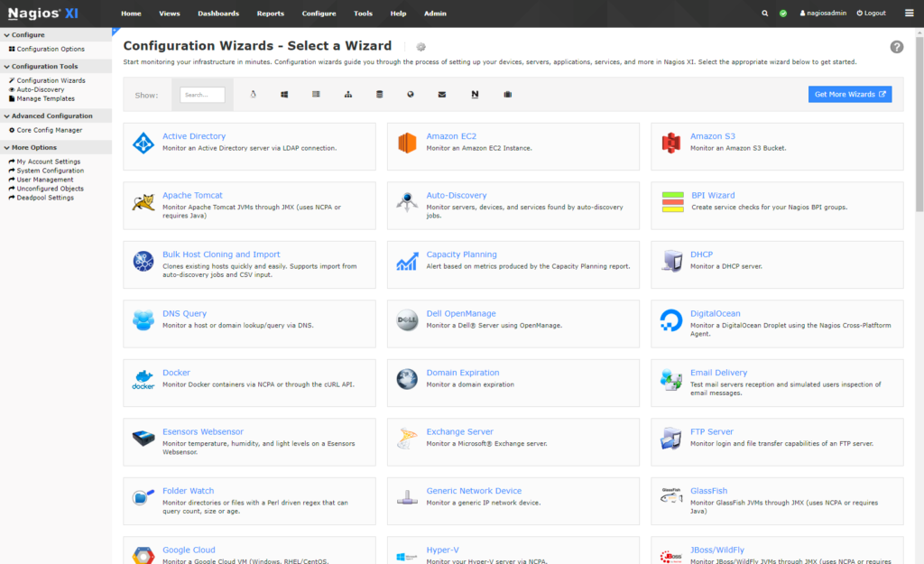Click the Folder Watch icon
This screenshot has width=924, height=564.
point(143,497)
